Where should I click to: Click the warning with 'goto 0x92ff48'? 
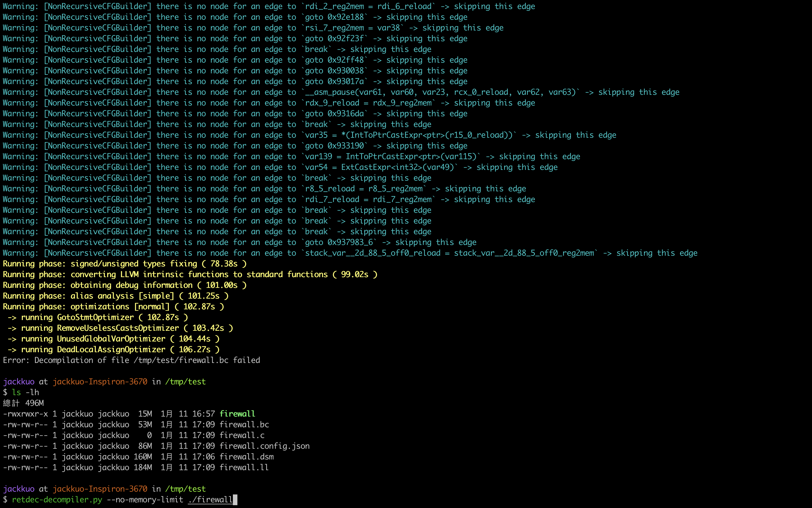[x=235, y=60]
